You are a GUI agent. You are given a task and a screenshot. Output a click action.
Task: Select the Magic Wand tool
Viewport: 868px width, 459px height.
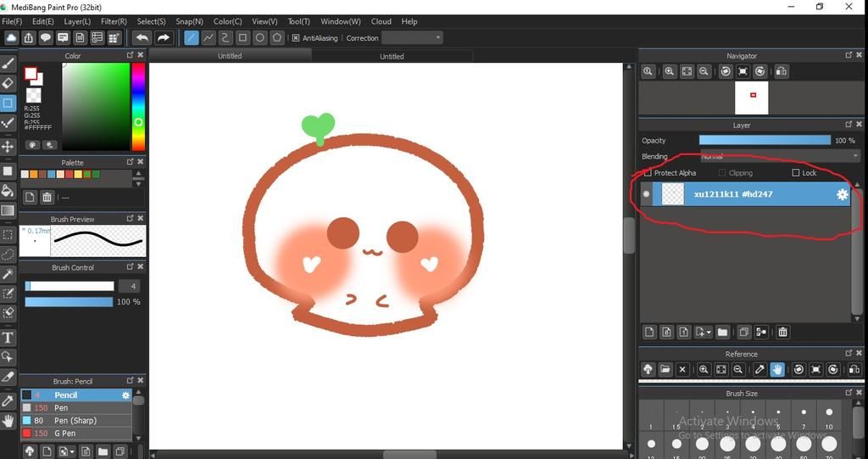[8, 274]
